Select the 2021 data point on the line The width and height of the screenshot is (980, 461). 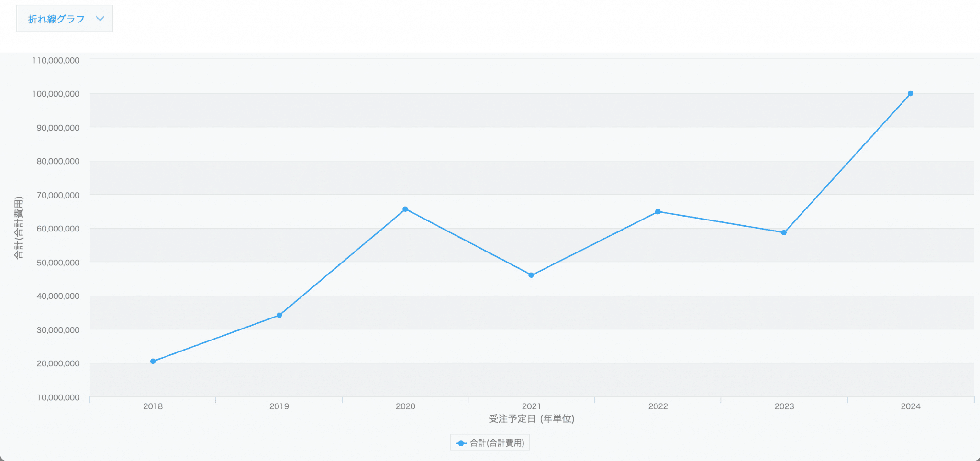pos(531,275)
